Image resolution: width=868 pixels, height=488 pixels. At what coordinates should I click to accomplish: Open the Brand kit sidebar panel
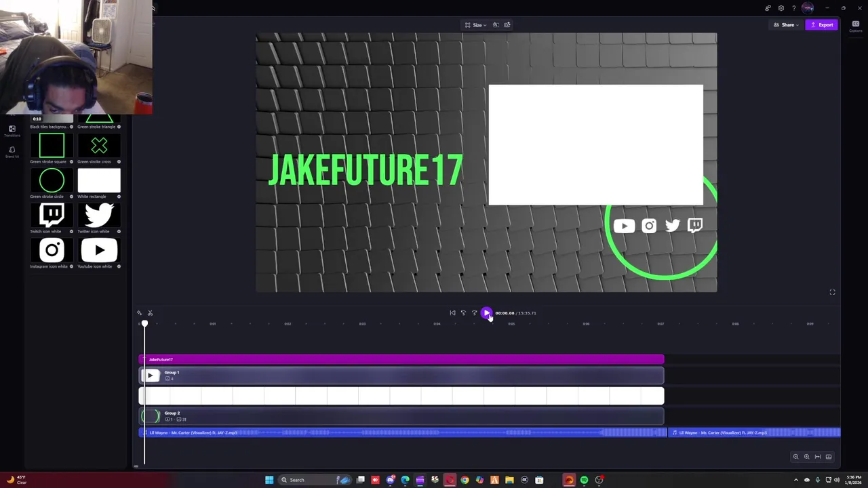pos(12,152)
